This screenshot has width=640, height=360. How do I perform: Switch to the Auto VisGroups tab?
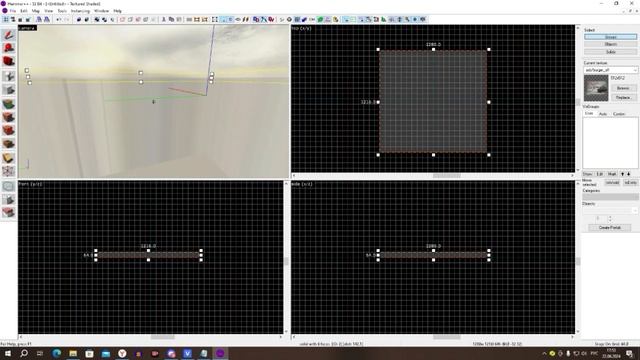click(603, 114)
